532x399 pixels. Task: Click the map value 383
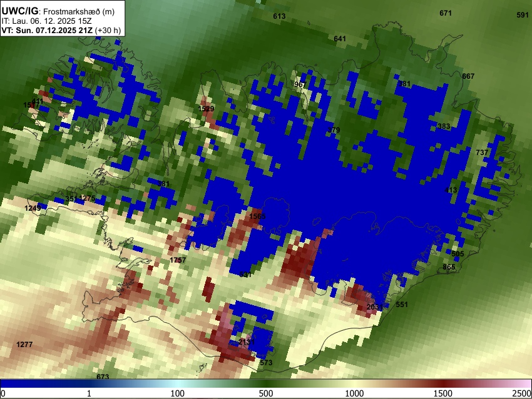click(x=444, y=126)
